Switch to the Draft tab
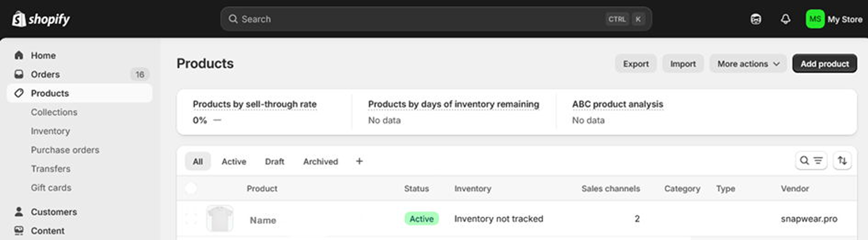Viewport: 868px width, 240px height. point(274,162)
